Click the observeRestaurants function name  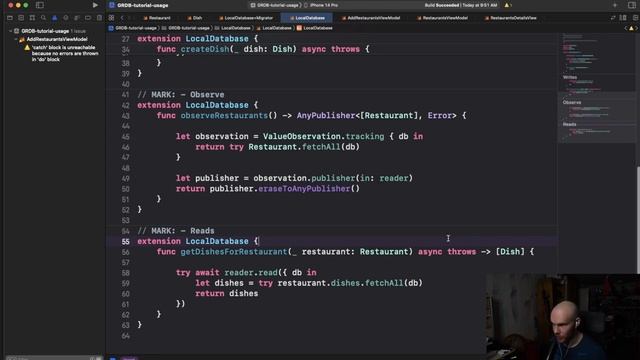(x=224, y=116)
